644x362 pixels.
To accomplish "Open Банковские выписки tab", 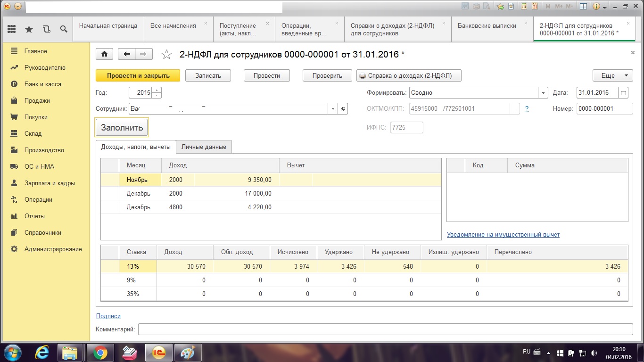I will point(487,26).
